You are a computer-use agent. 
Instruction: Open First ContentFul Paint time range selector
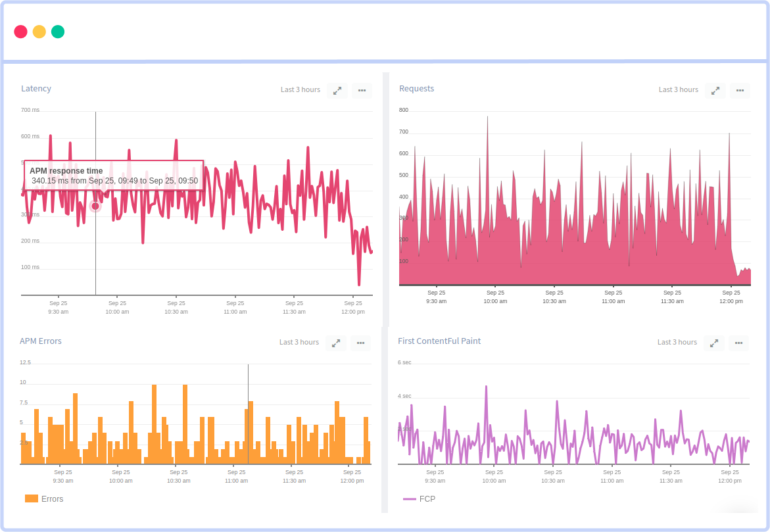(677, 342)
